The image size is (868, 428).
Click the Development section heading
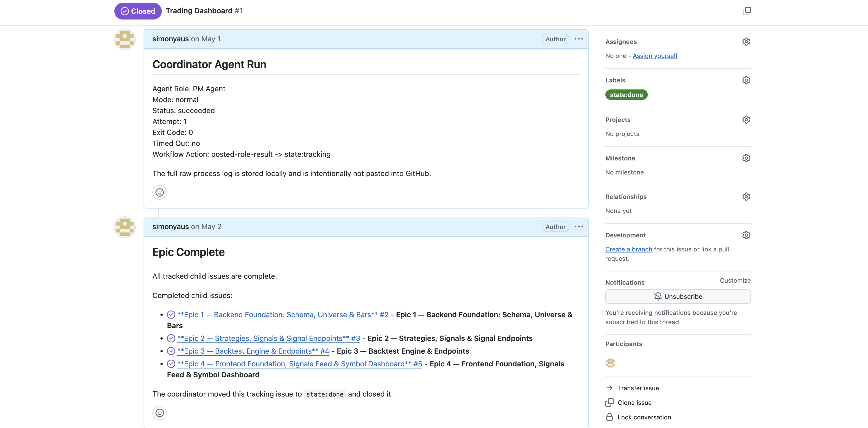pos(625,235)
